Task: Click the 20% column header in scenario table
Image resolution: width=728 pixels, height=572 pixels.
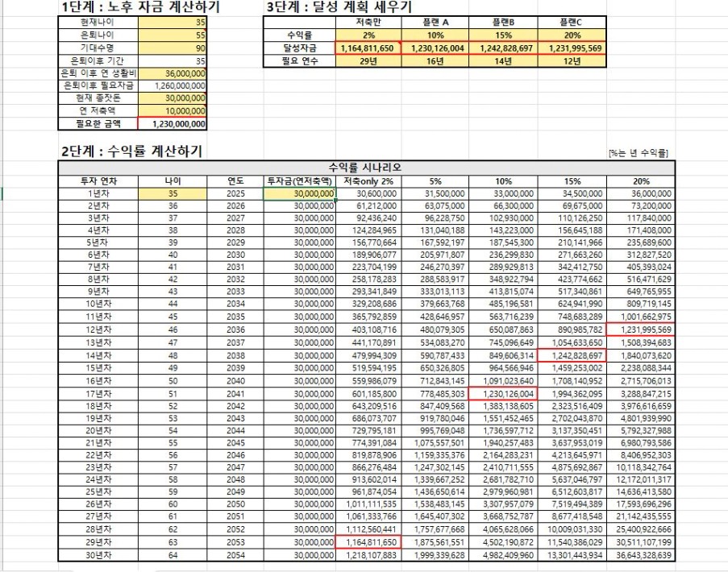Action: tap(641, 181)
